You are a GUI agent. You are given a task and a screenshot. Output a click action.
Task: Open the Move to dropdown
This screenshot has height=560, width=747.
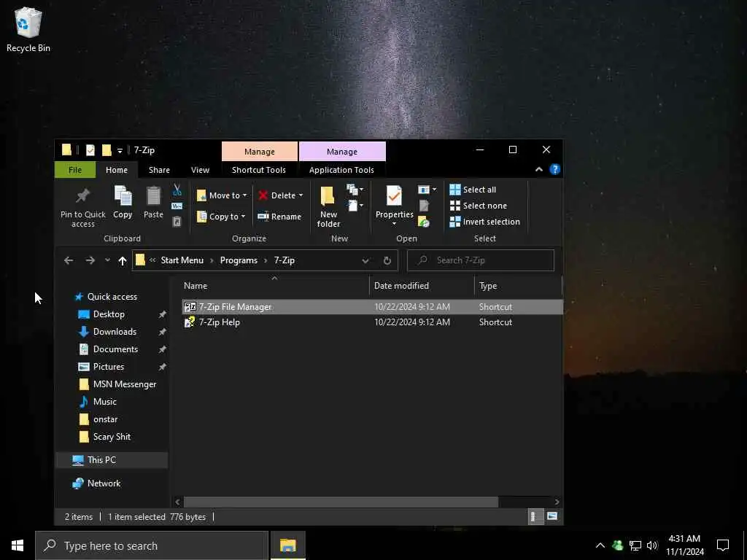pyautogui.click(x=222, y=195)
